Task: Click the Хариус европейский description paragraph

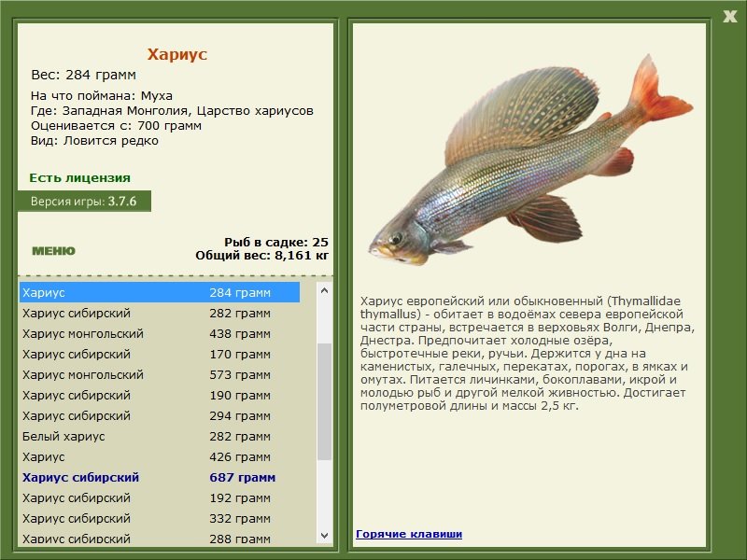Action: coord(528,353)
